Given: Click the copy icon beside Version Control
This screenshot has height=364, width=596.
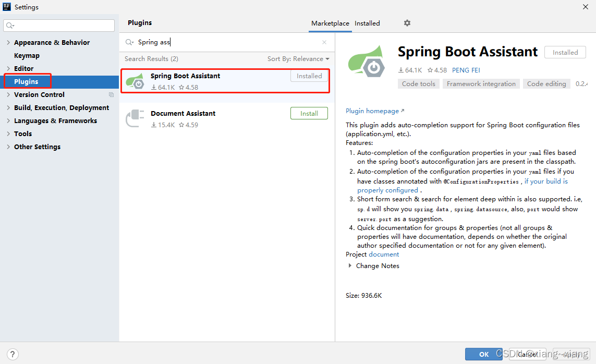Looking at the screenshot, I should 112,94.
